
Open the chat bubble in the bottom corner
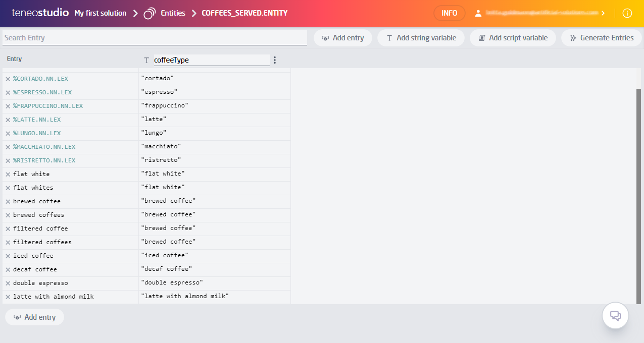pos(615,315)
